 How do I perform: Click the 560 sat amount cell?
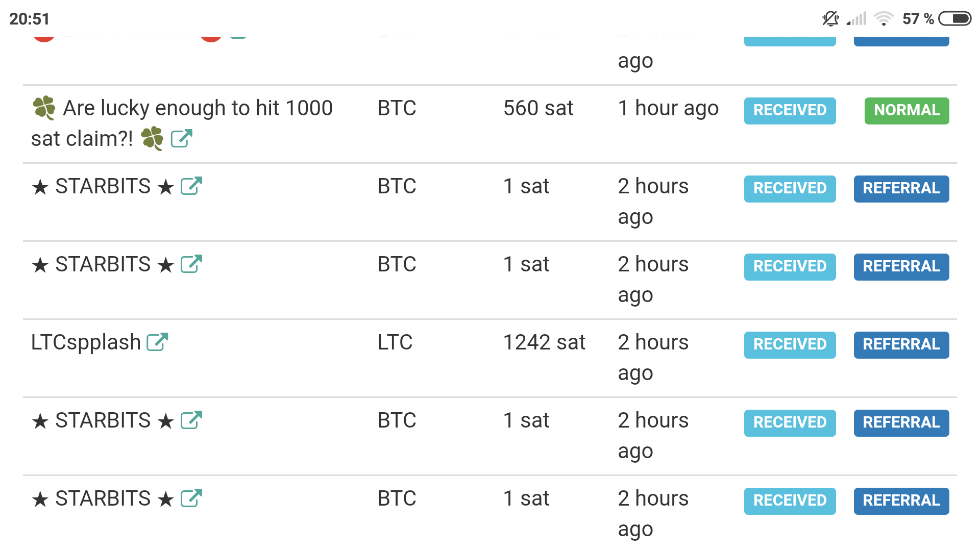(x=538, y=108)
